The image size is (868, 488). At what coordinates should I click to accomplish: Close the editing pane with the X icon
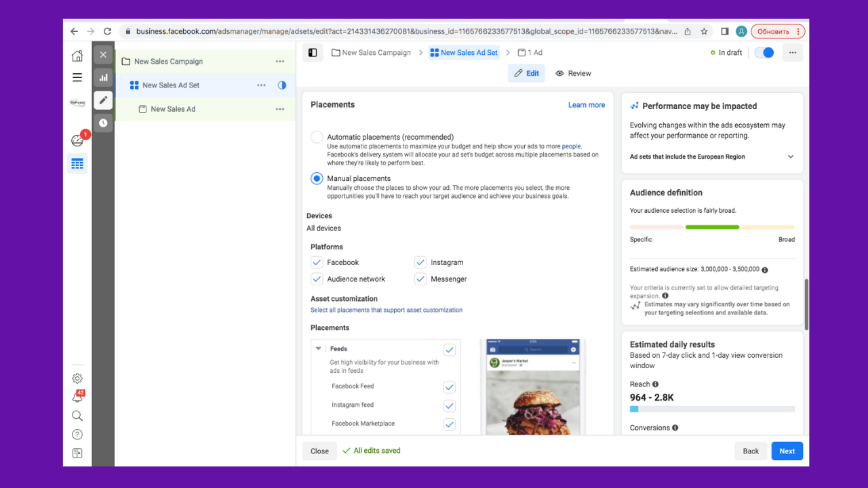click(x=103, y=55)
